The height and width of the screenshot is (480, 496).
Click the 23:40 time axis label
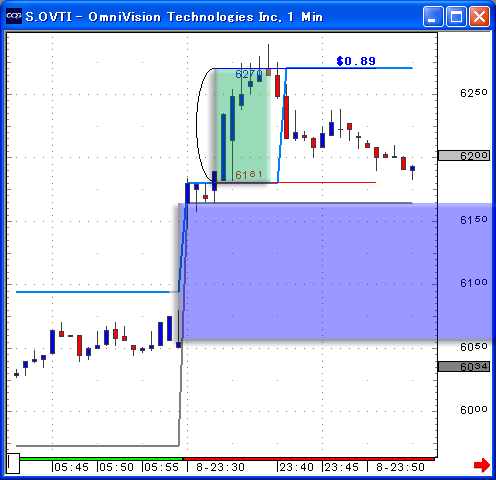pos(296,467)
